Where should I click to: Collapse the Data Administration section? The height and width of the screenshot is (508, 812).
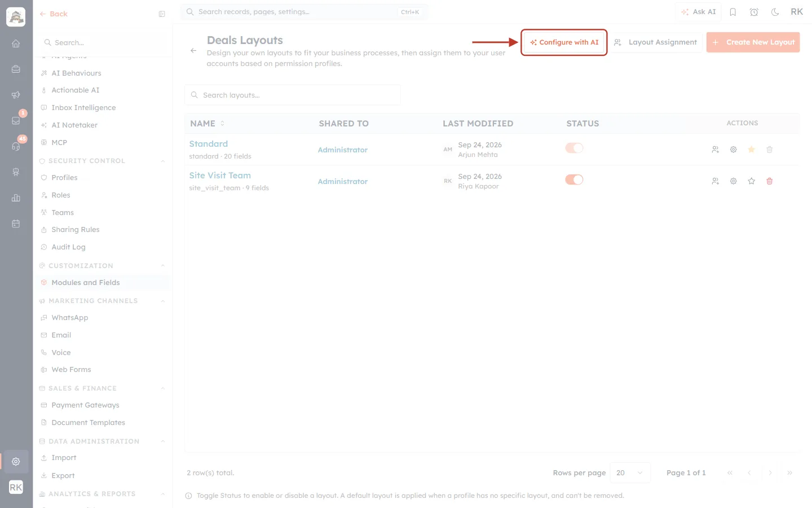click(x=163, y=441)
